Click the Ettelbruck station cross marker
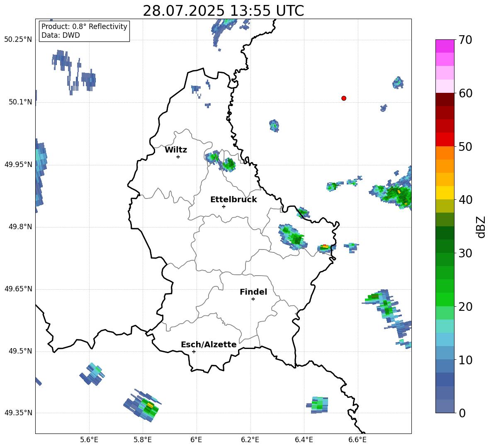The height and width of the screenshot is (448, 491). [x=224, y=206]
